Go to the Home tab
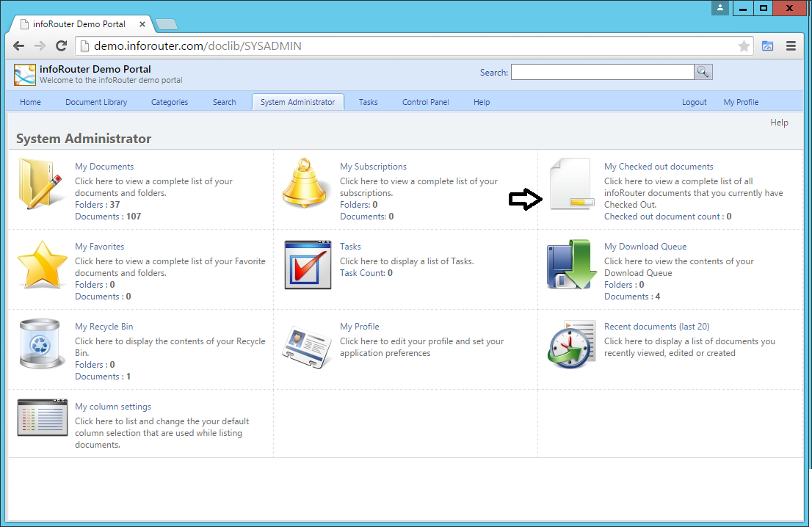This screenshot has height=527, width=812. (31, 102)
